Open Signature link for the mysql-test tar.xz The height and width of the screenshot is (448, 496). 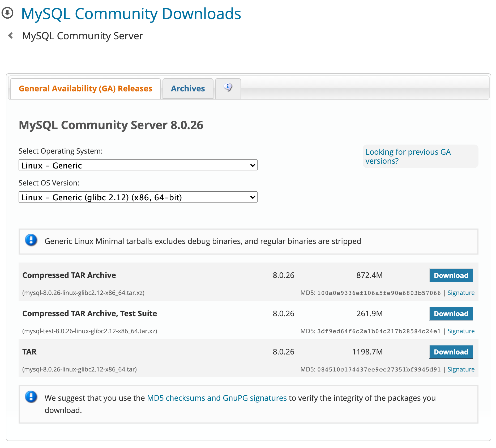461,331
